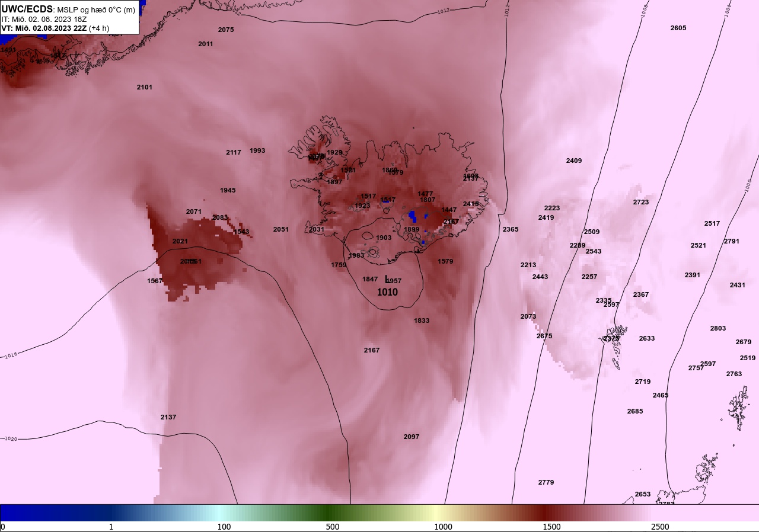
Task: Click the 1903 height value over Iceland
Action: (x=384, y=238)
